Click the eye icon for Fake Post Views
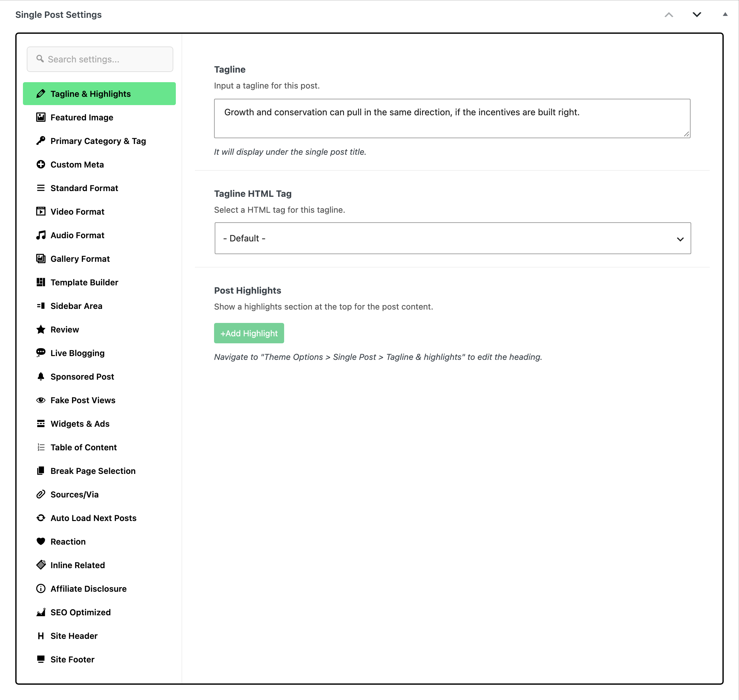Screen dimensions: 739x700 [x=41, y=400]
